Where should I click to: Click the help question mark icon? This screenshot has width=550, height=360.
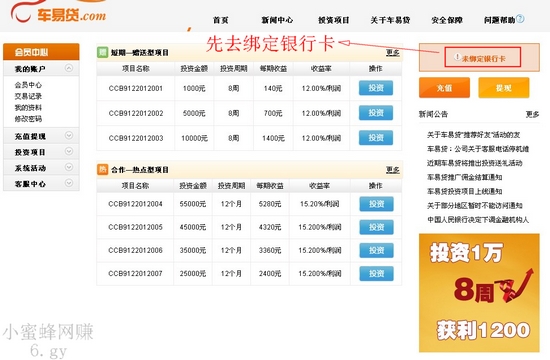(x=521, y=19)
